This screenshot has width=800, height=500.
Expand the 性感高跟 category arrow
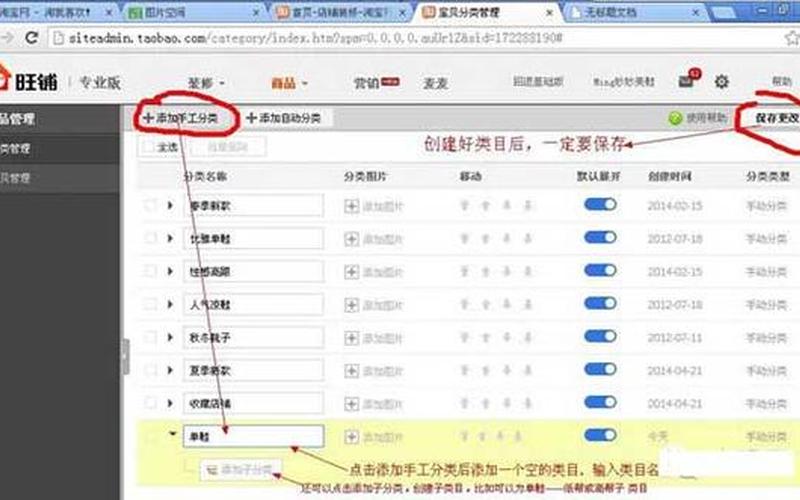[170, 271]
